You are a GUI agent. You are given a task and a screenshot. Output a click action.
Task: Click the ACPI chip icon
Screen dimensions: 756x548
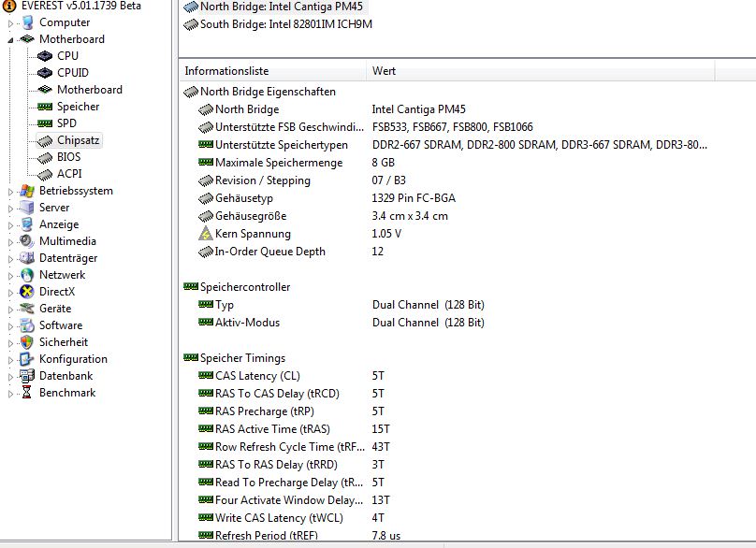tap(45, 175)
